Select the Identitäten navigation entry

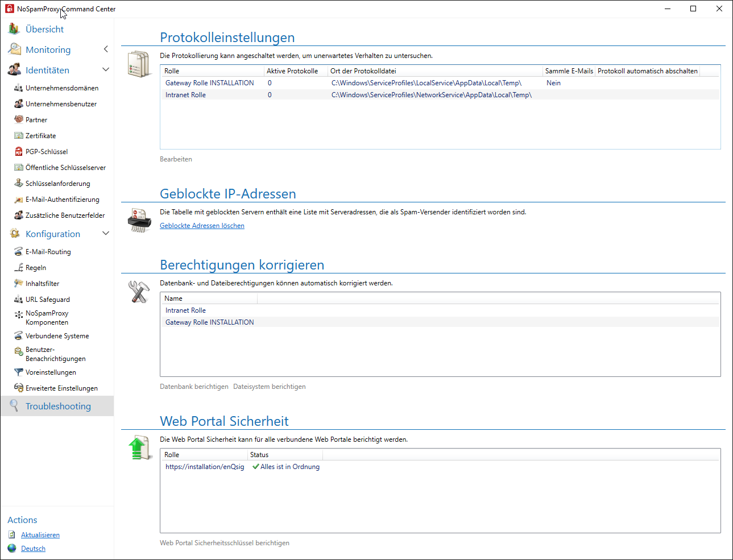[47, 70]
